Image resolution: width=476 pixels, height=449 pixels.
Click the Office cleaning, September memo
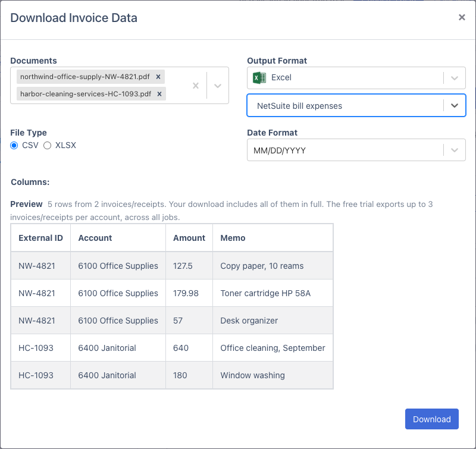tap(273, 348)
